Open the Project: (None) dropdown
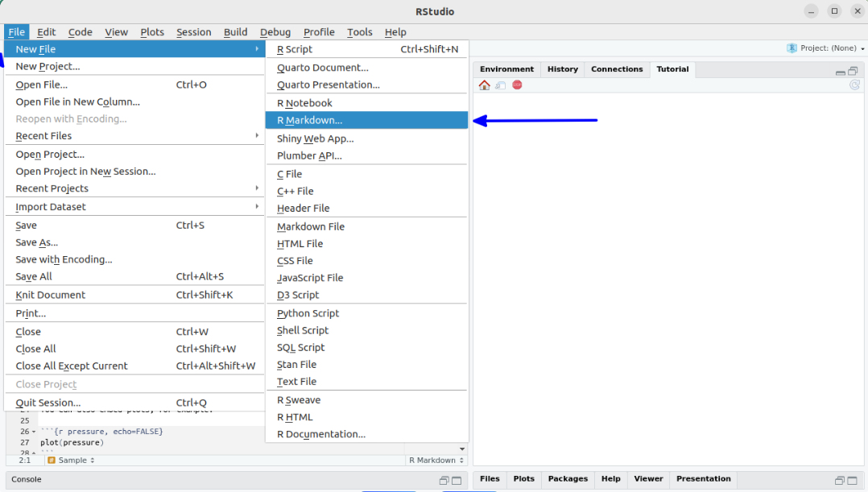The width and height of the screenshot is (868, 492). (825, 48)
